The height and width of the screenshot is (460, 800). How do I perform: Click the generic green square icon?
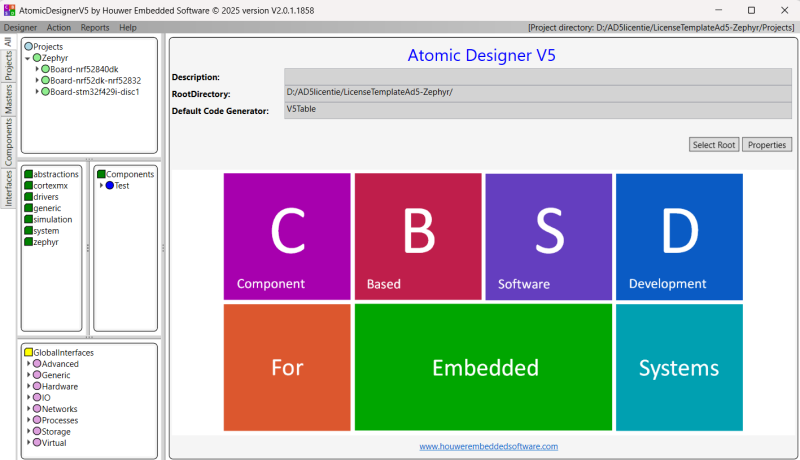[29, 208]
